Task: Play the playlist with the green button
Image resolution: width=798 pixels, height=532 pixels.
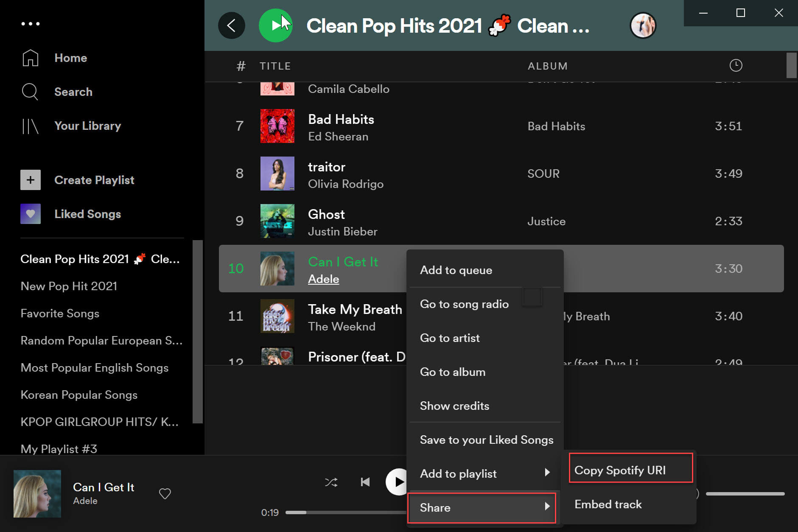Action: coord(276,25)
